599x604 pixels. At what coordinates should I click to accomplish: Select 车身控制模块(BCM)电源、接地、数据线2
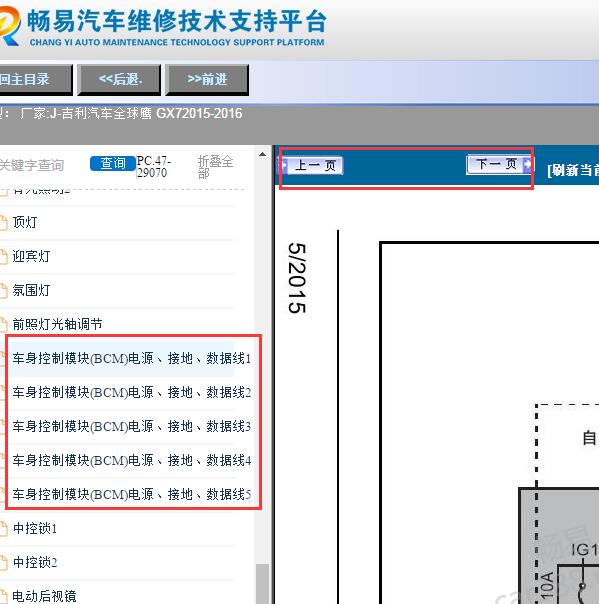coord(132,392)
